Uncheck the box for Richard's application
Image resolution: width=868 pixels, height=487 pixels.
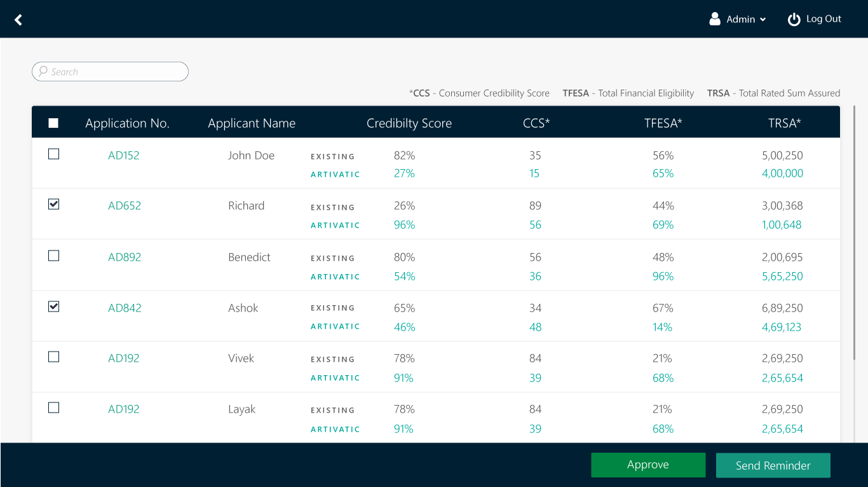click(x=54, y=204)
